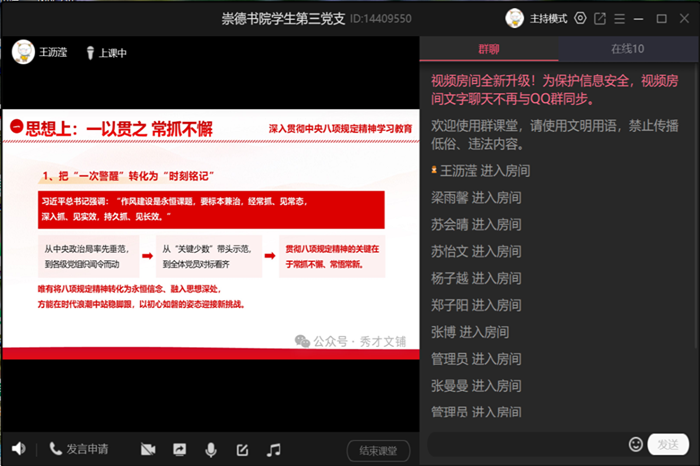Toggle the microphone in bottom toolbar

[211, 449]
